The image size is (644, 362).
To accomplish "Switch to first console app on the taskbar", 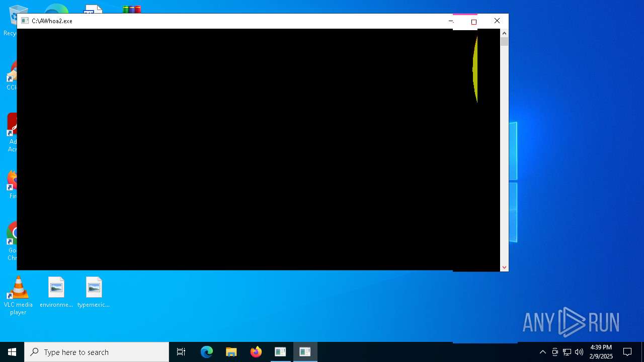I will click(280, 352).
